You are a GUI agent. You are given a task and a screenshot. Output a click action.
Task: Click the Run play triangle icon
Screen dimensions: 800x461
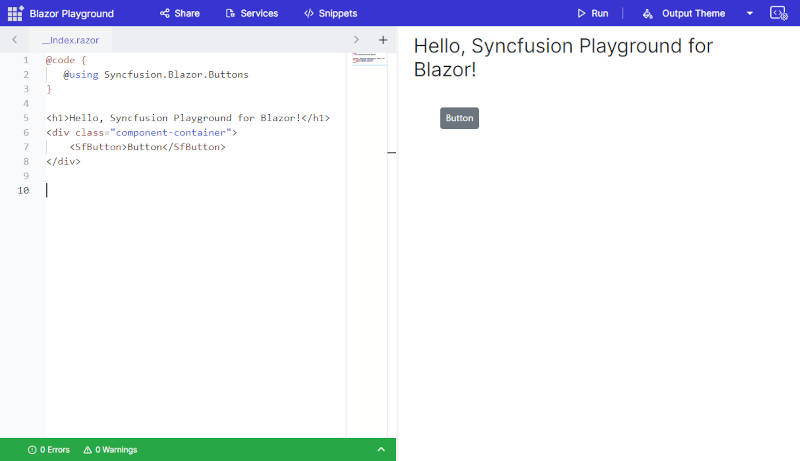point(581,13)
